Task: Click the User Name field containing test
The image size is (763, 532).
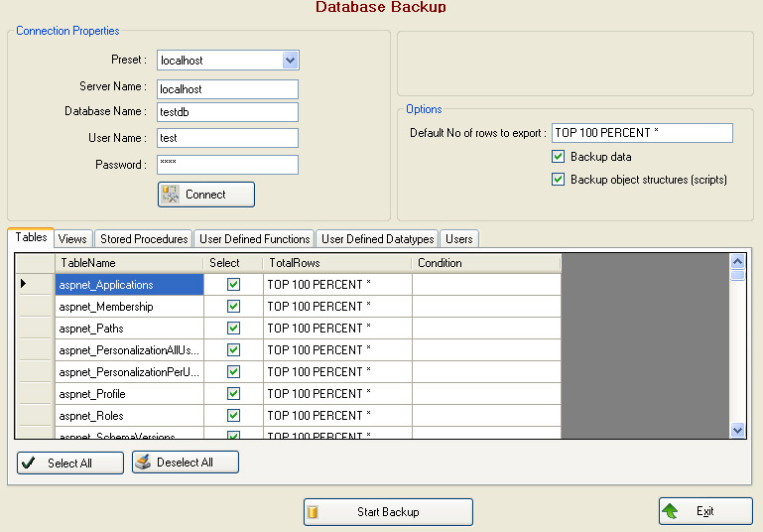Action: coord(227,138)
